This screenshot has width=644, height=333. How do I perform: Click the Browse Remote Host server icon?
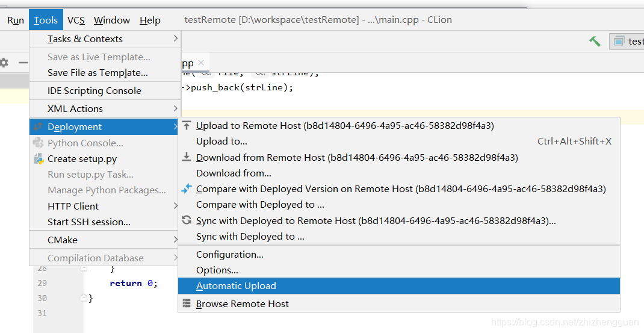click(187, 303)
